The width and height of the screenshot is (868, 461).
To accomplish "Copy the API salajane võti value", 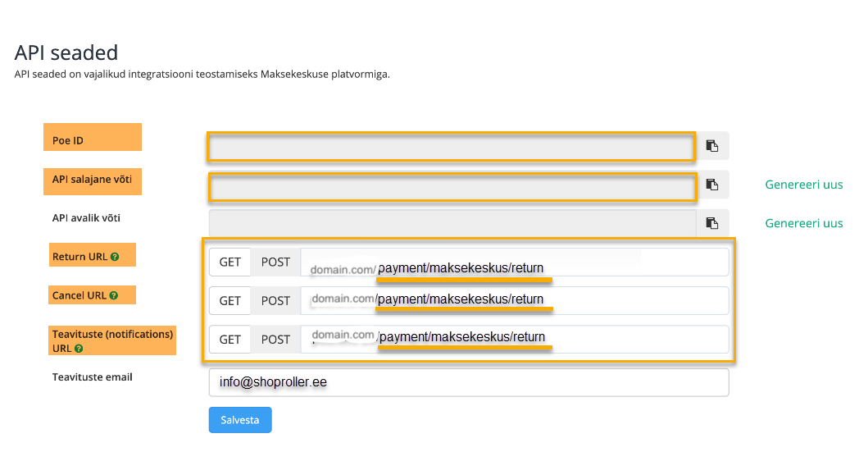I will point(712,185).
